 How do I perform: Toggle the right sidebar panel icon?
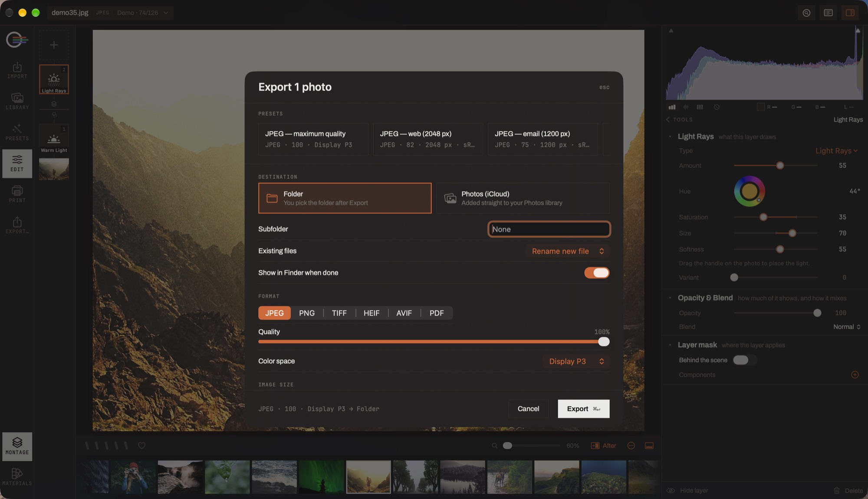(850, 13)
